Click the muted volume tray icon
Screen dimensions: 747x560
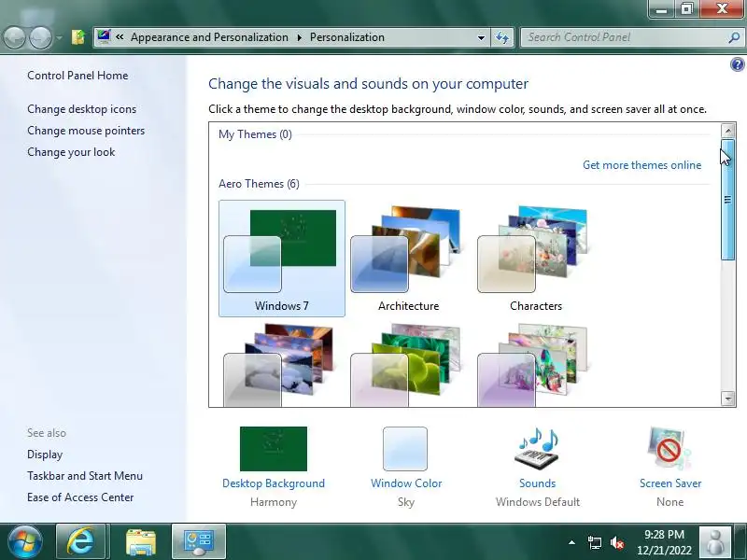[617, 542]
